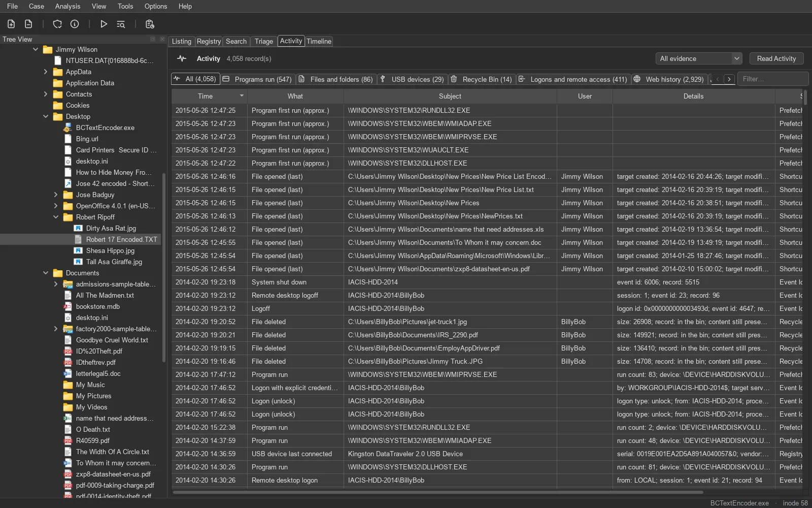Expand the Jose Badguy folder
The width and height of the screenshot is (812, 508).
click(56, 195)
